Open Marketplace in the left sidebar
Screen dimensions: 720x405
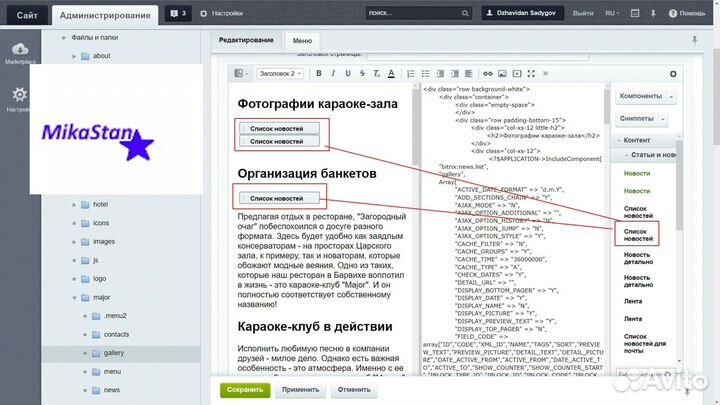20,53
